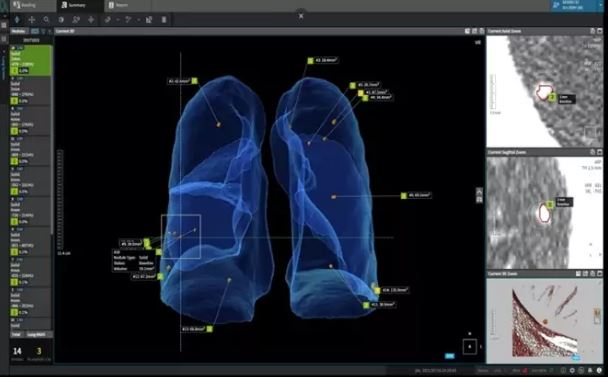Screen dimensions: 608x377
Task: Maximize the Current Axial Zoom panel
Action: [x=600, y=31]
